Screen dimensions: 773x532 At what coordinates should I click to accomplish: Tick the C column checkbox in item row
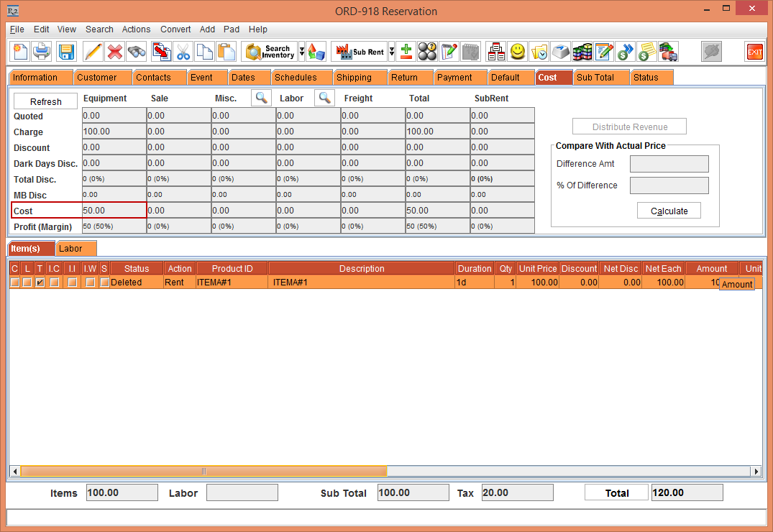coord(14,283)
